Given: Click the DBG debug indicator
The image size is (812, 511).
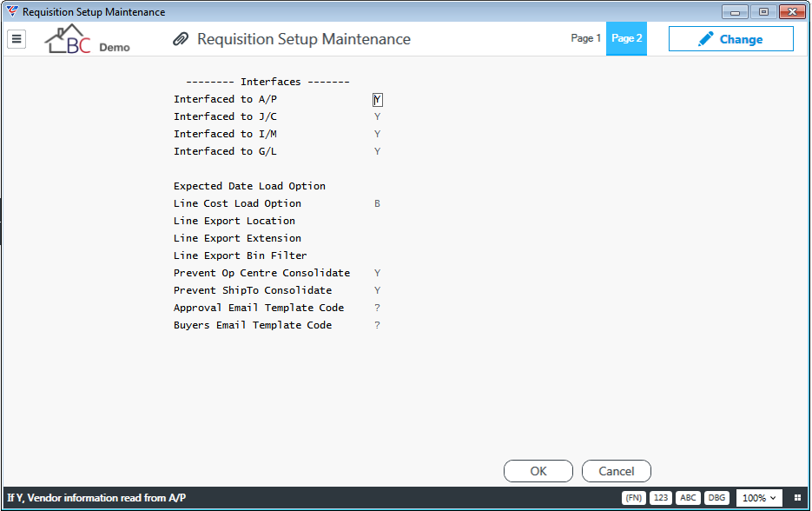Looking at the screenshot, I should point(716,497).
